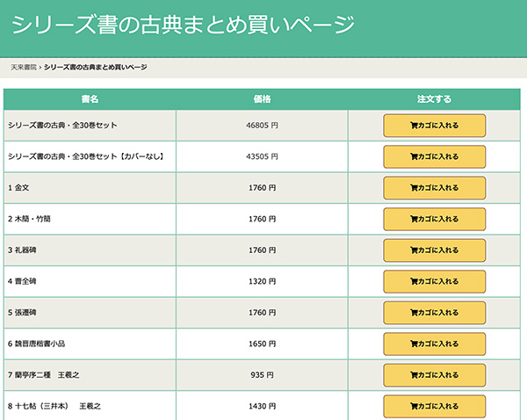Click the 価格 column header
Viewport: 527px width, 420px height.
coord(262,99)
